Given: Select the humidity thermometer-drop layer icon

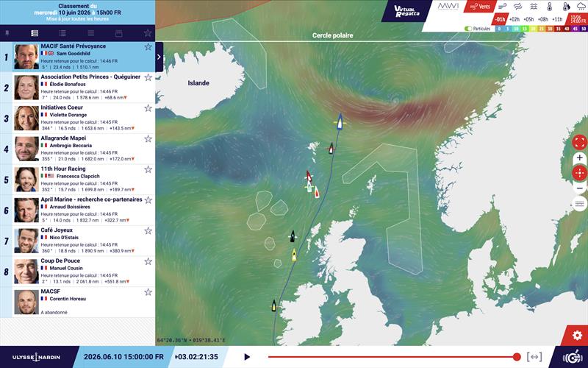Looking at the screenshot, I should [565, 7].
